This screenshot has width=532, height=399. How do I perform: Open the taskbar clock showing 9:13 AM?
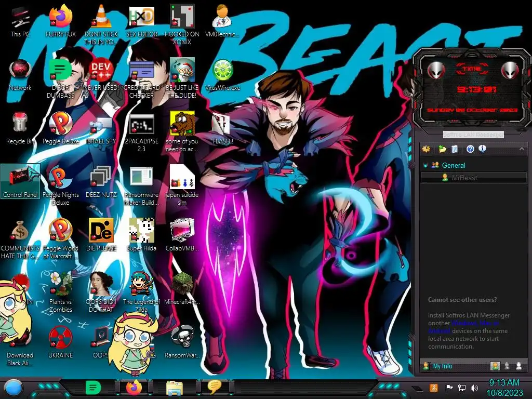(504, 388)
